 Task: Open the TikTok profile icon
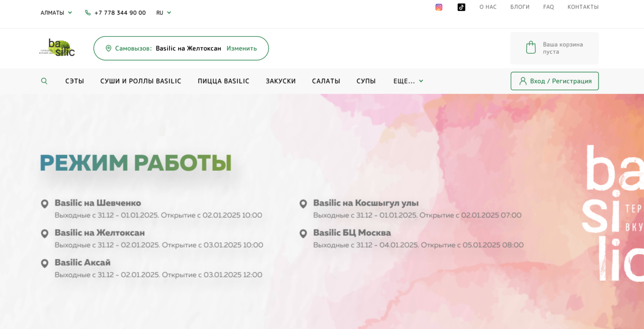pyautogui.click(x=461, y=7)
